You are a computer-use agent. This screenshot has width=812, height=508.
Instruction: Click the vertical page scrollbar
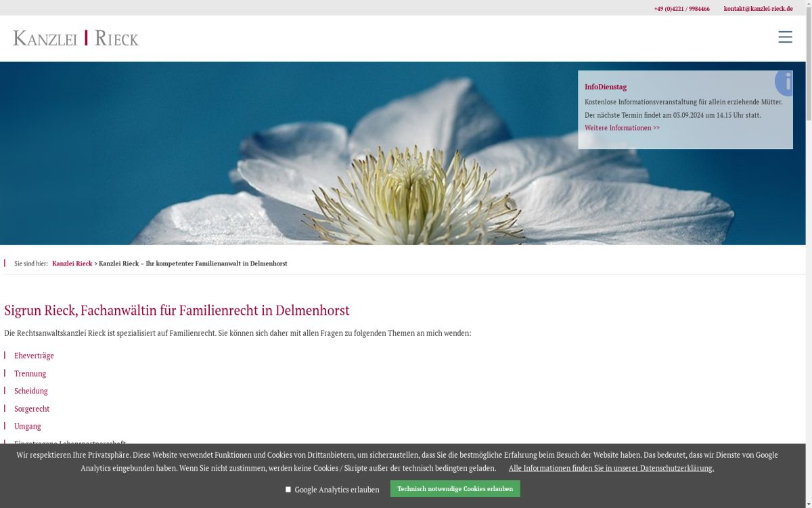tap(809, 203)
